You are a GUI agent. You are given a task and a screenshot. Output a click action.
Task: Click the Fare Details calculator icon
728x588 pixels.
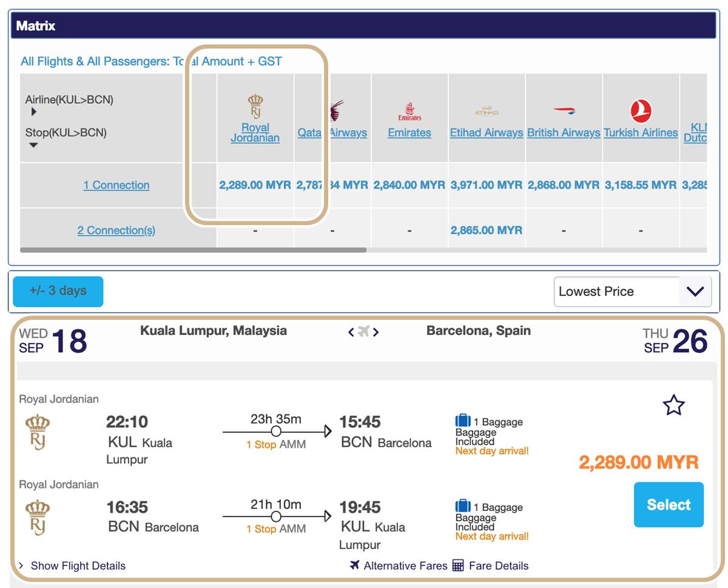tap(458, 566)
